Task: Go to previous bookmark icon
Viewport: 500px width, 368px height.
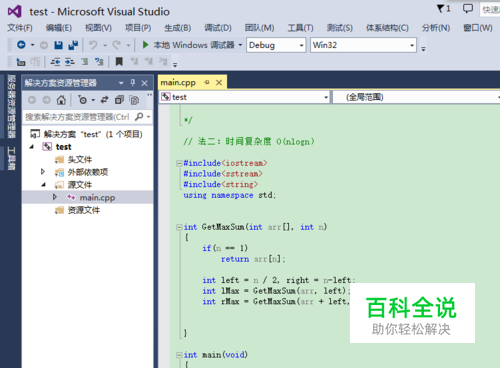Action: click(134, 61)
